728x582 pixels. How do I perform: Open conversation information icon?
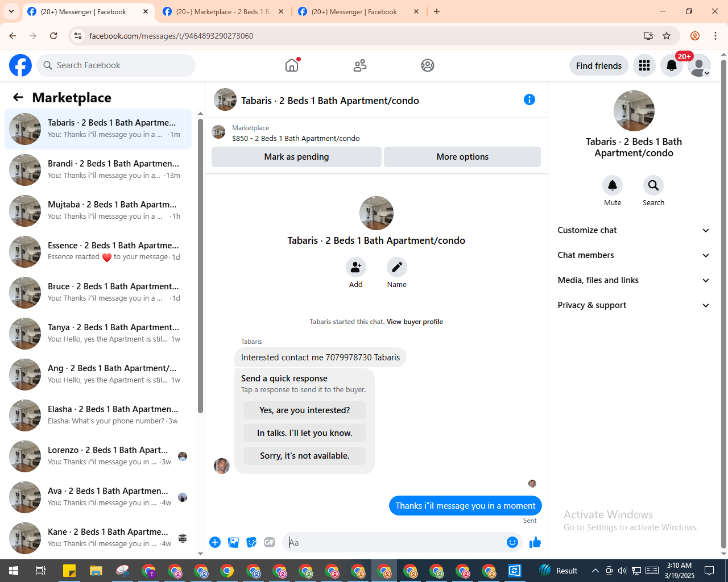(x=530, y=99)
